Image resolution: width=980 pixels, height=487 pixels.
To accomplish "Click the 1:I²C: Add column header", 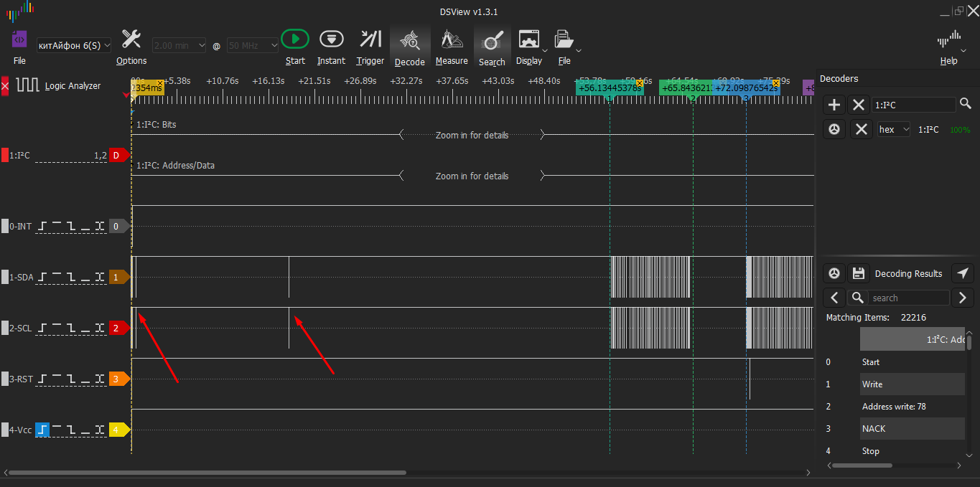I will [913, 339].
